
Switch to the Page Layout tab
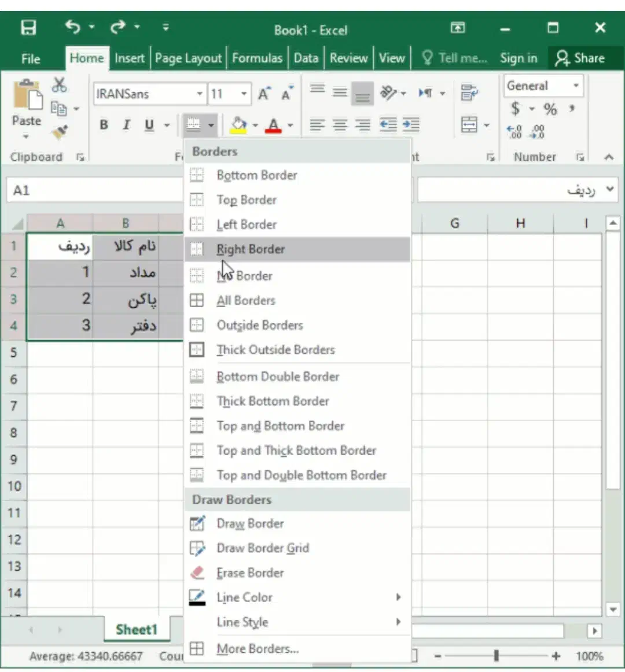(188, 58)
